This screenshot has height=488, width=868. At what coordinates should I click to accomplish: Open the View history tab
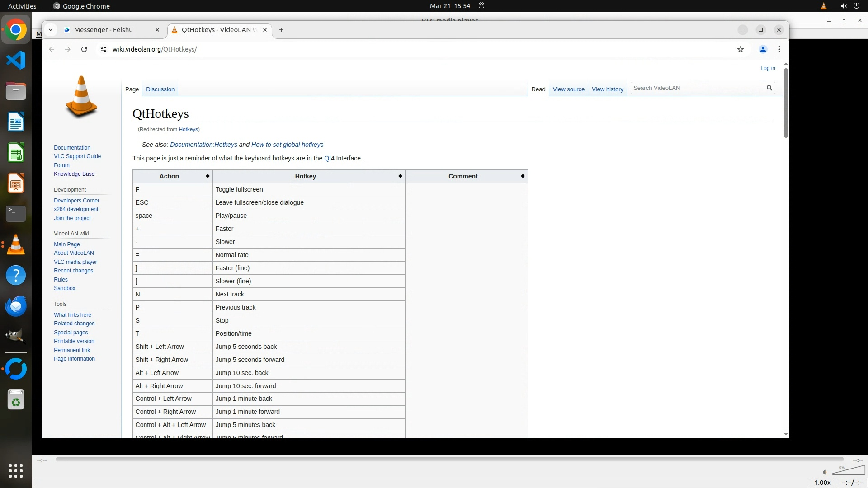click(x=607, y=89)
